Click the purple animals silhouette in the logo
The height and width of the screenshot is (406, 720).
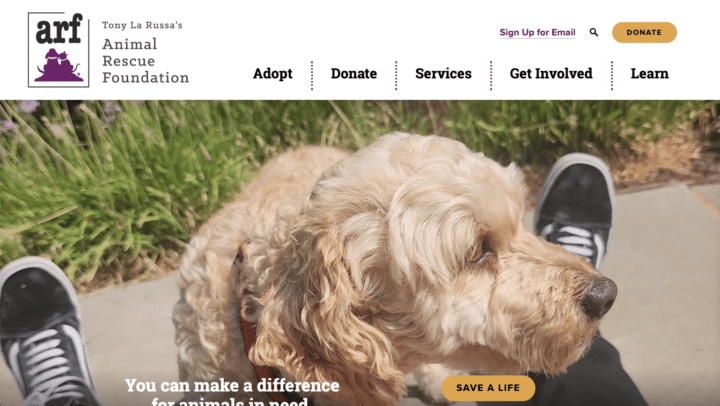[59, 65]
